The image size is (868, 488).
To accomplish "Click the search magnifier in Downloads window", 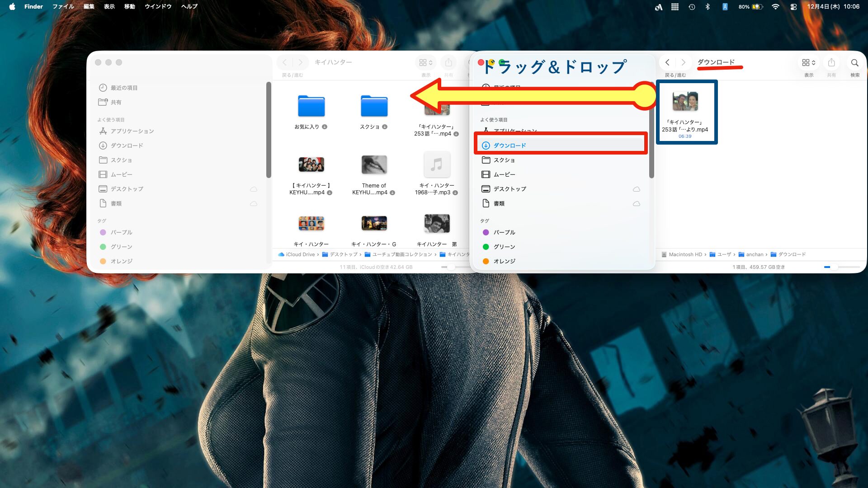I will tap(854, 63).
